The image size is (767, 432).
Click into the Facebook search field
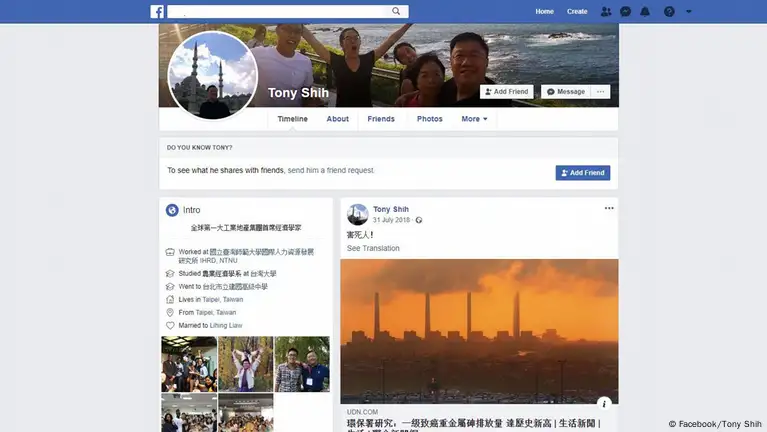pyautogui.click(x=280, y=12)
